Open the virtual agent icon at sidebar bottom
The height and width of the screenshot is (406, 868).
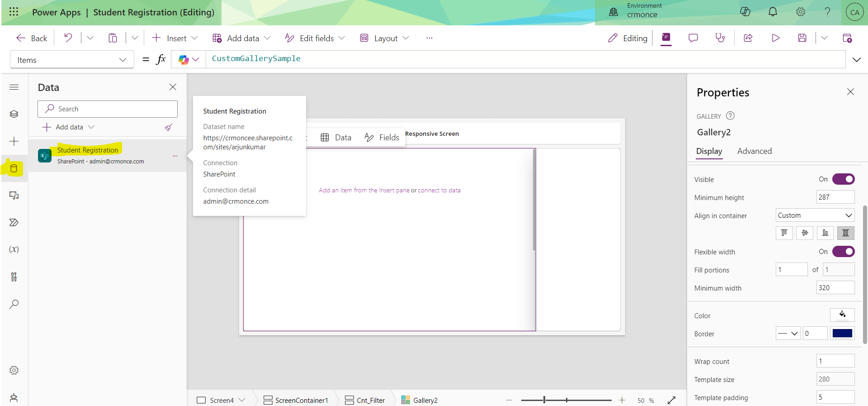[14, 398]
